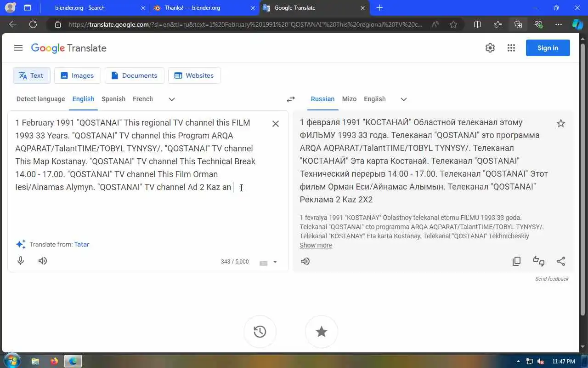Image resolution: width=588 pixels, height=368 pixels.
Task: Click the page vertical scrollbar
Action: point(583,179)
